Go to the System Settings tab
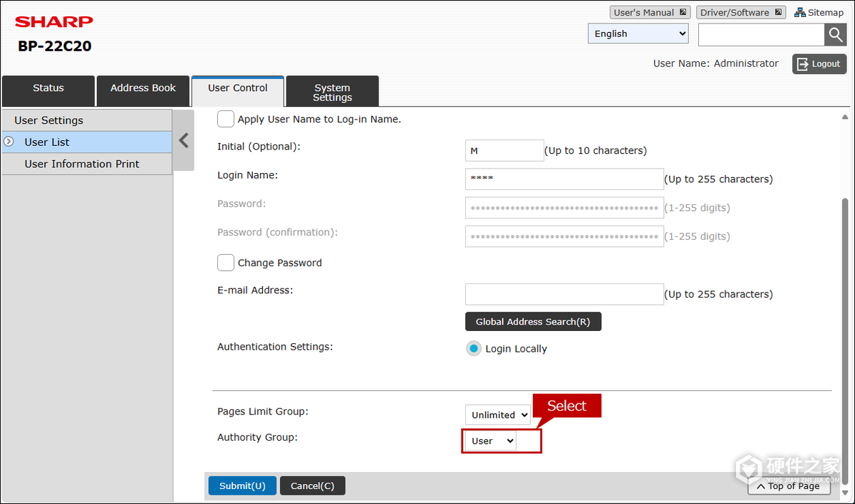855x504 pixels. [x=333, y=92]
